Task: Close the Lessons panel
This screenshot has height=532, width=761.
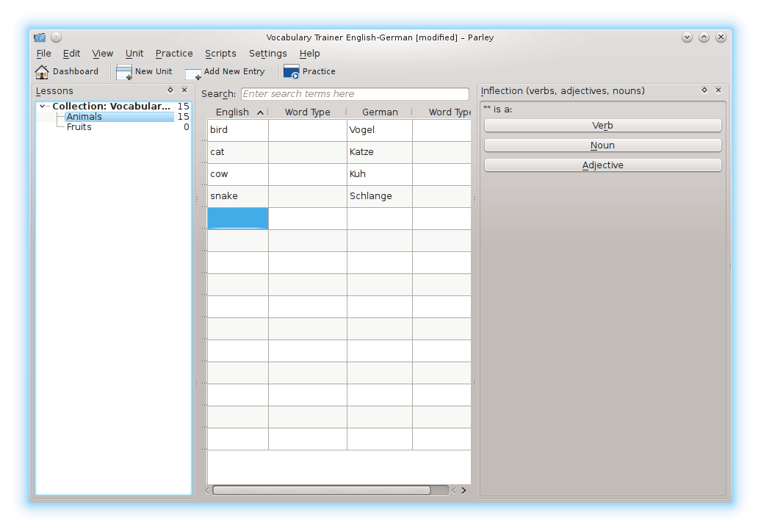Action: tap(184, 90)
